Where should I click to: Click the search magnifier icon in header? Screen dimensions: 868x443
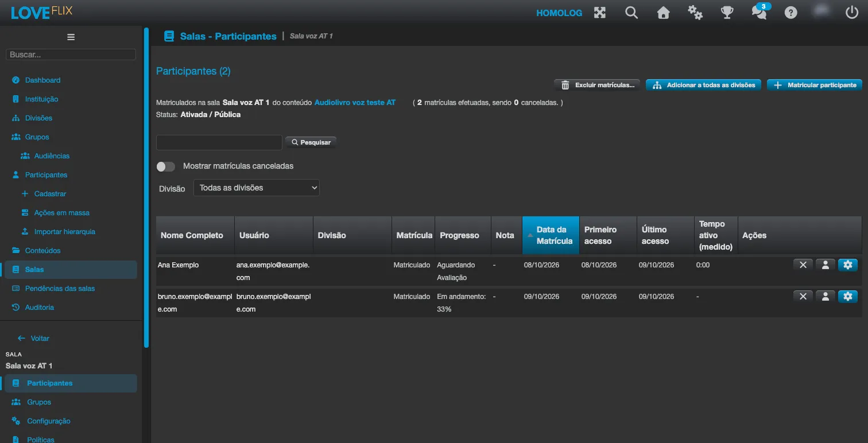pos(631,13)
